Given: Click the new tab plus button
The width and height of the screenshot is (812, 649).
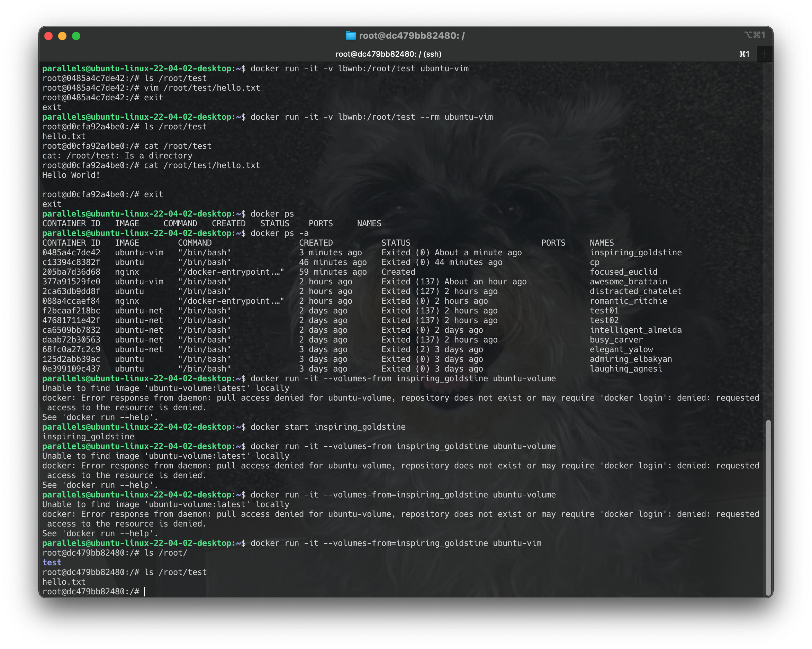Looking at the screenshot, I should [765, 54].
